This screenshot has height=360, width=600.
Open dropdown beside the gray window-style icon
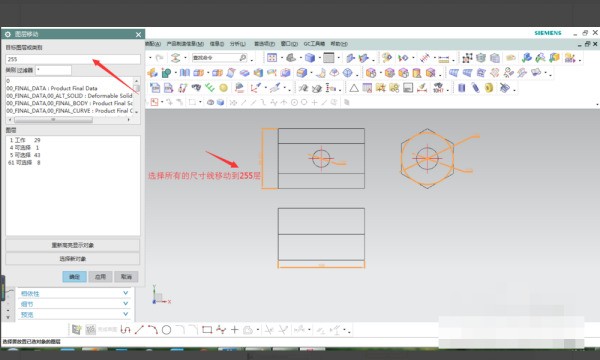(339, 58)
